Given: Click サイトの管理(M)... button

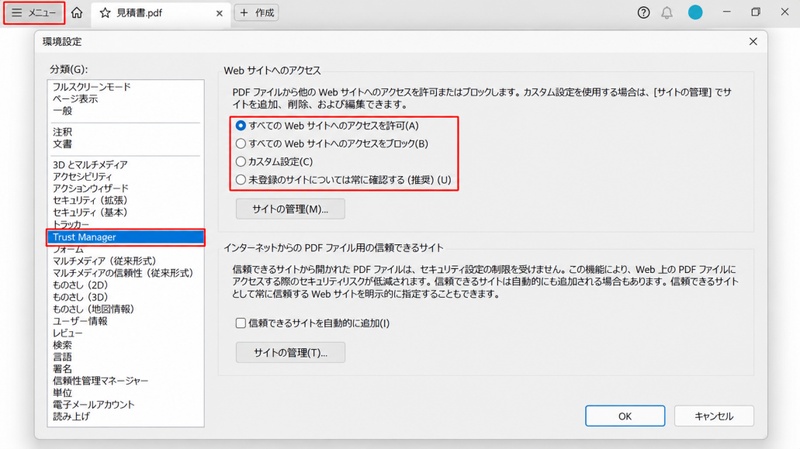Looking at the screenshot, I should (x=290, y=209).
